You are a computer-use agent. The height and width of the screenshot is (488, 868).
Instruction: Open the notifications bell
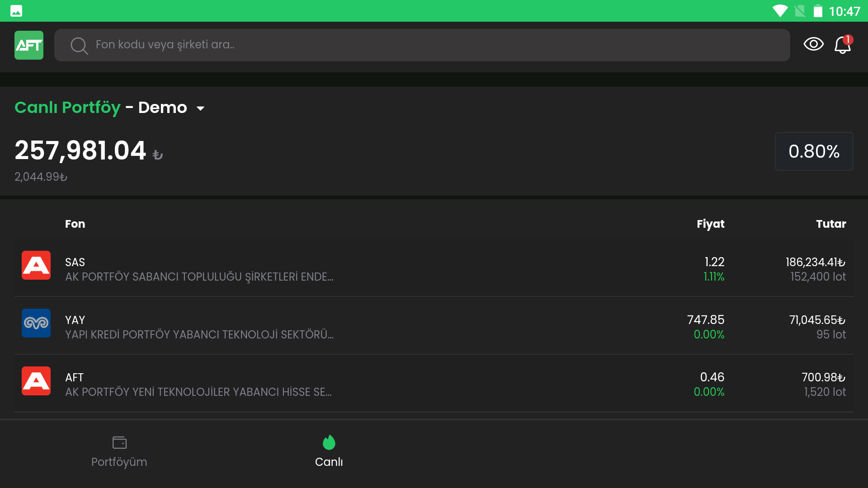tap(843, 45)
